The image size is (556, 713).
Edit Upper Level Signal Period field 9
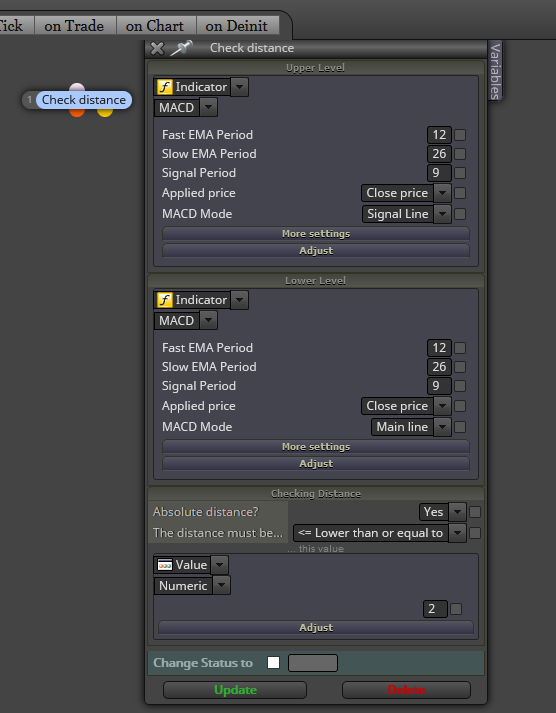tap(439, 173)
